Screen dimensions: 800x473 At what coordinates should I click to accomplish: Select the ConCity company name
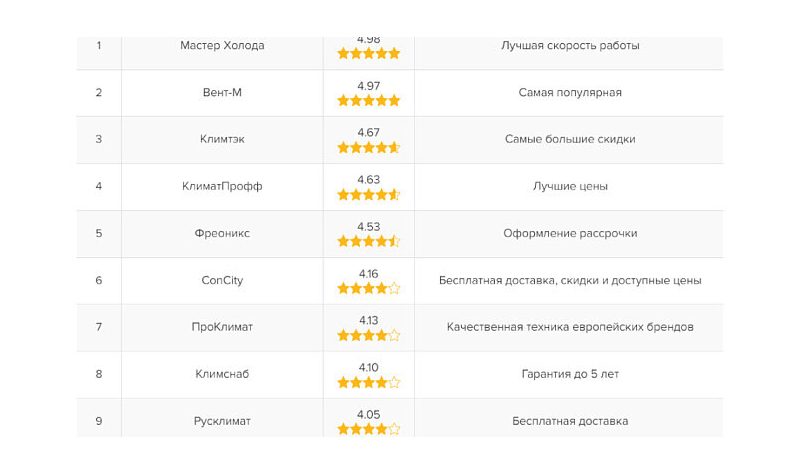pyautogui.click(x=222, y=281)
